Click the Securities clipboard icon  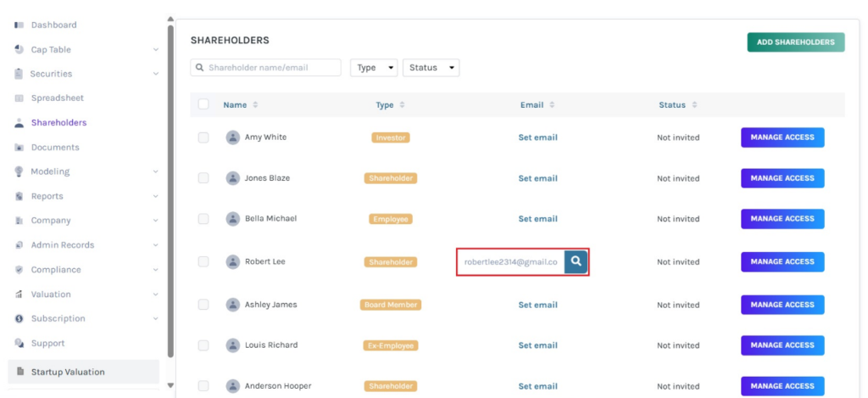click(19, 74)
